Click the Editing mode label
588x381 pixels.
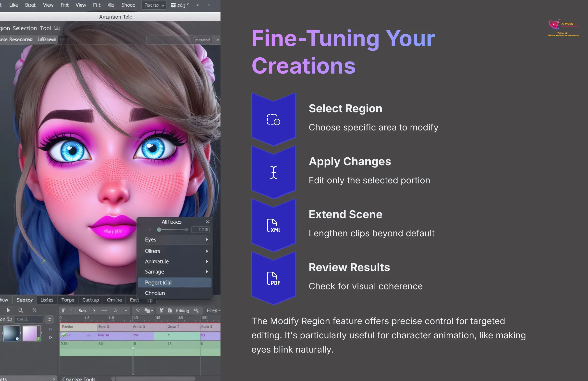pos(182,311)
